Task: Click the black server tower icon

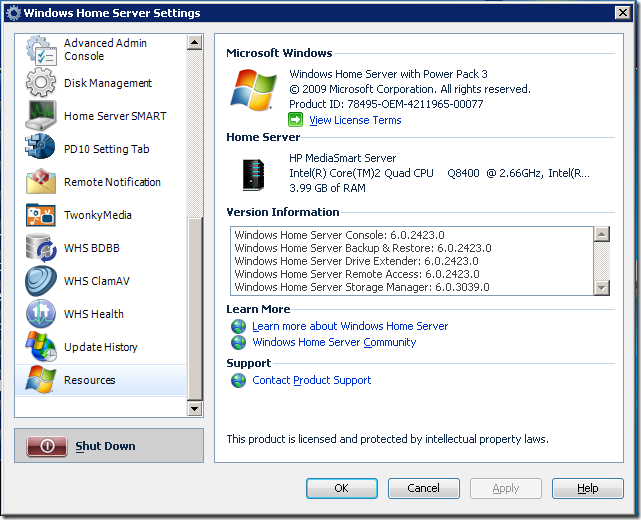Action: click(253, 175)
